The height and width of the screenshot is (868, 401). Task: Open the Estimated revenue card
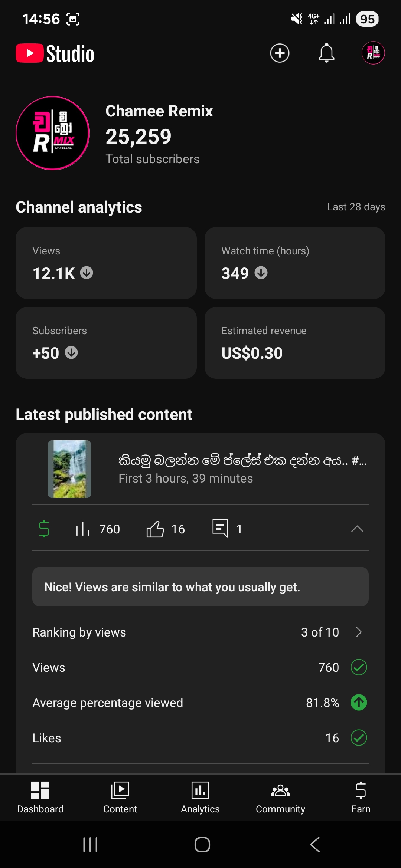click(x=295, y=342)
